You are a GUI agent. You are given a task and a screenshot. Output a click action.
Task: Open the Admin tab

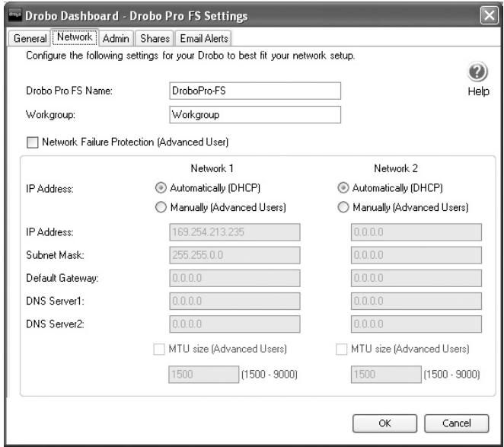click(x=116, y=38)
